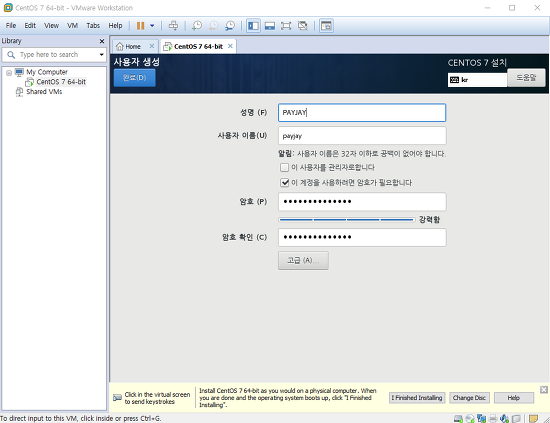
Task: Click the 도움말 help button
Action: pyautogui.click(x=526, y=78)
